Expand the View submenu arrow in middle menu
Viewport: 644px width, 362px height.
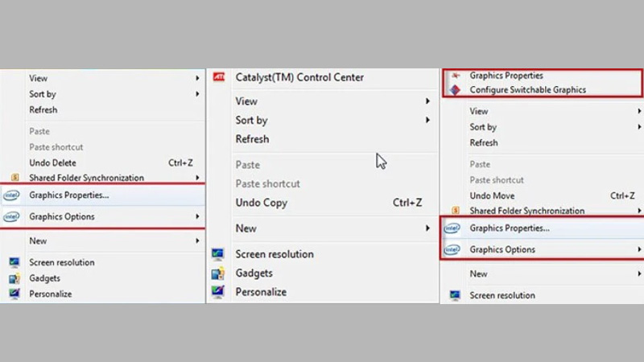(x=427, y=101)
